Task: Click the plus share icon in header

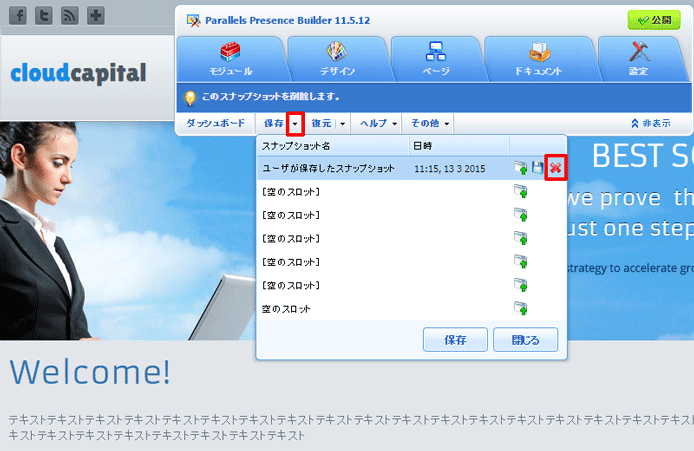Action: click(x=96, y=17)
